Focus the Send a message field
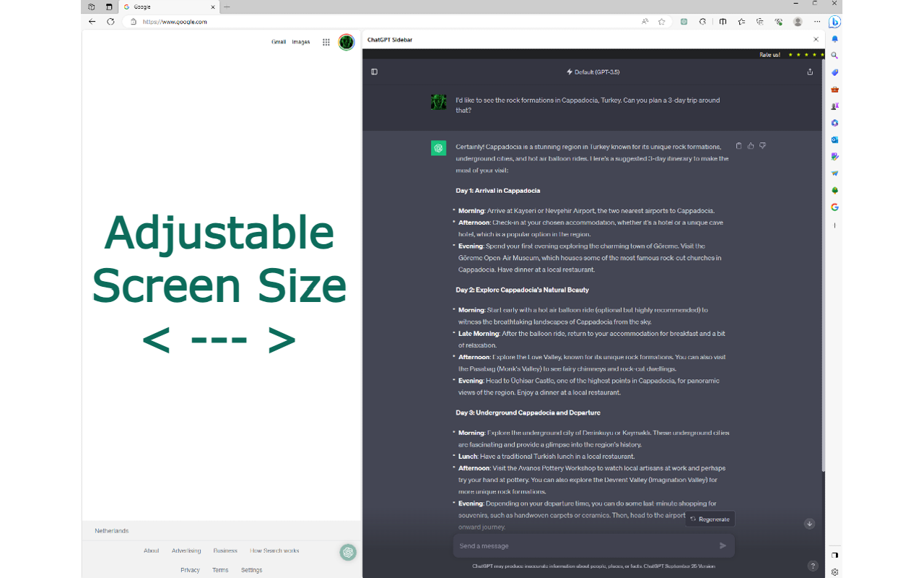The height and width of the screenshot is (578, 924). [593, 545]
